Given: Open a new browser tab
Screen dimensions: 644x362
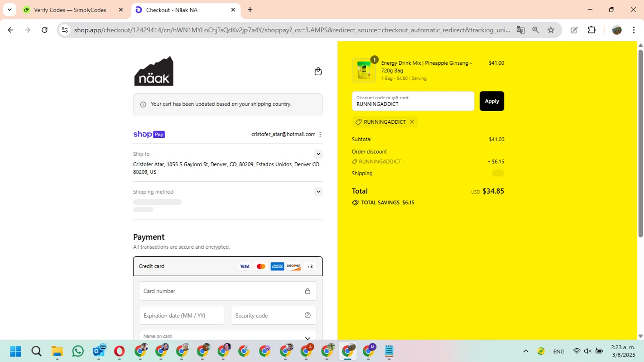Looking at the screenshot, I should point(250,10).
